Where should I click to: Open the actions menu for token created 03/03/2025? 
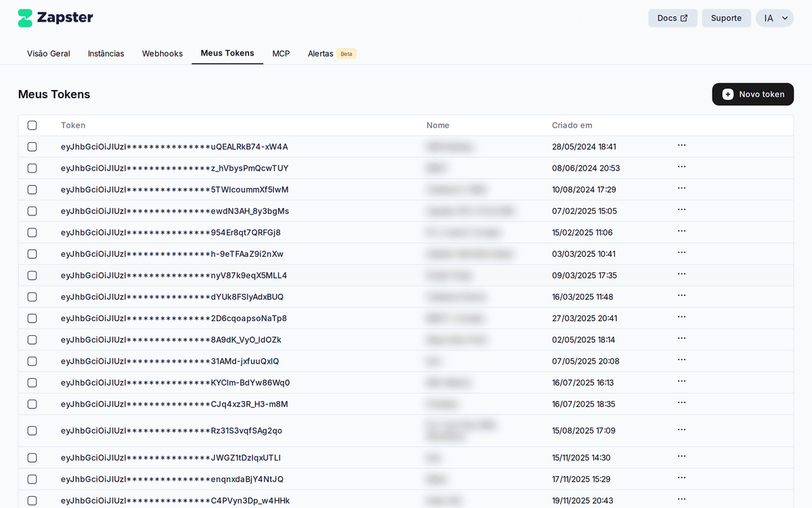pyautogui.click(x=681, y=254)
